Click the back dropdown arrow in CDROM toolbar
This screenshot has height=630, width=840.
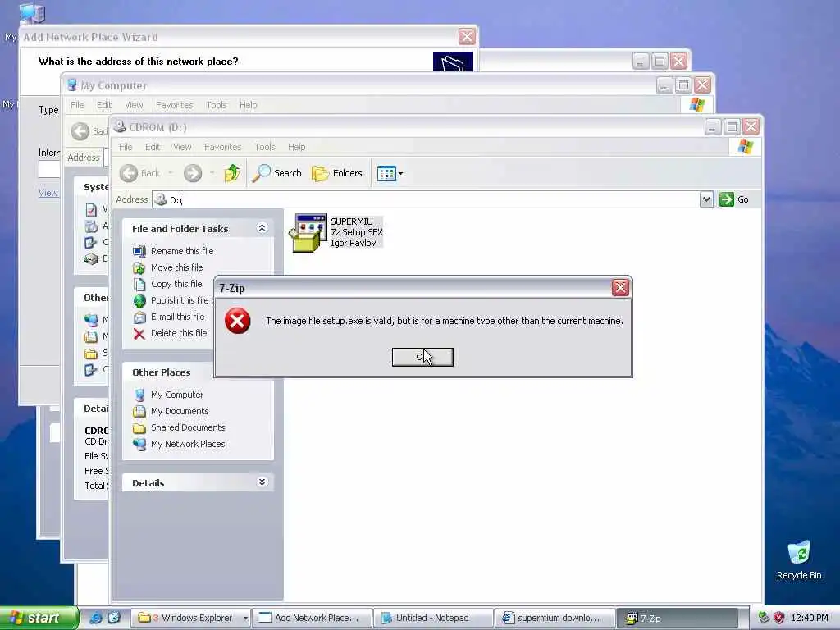[x=171, y=173]
